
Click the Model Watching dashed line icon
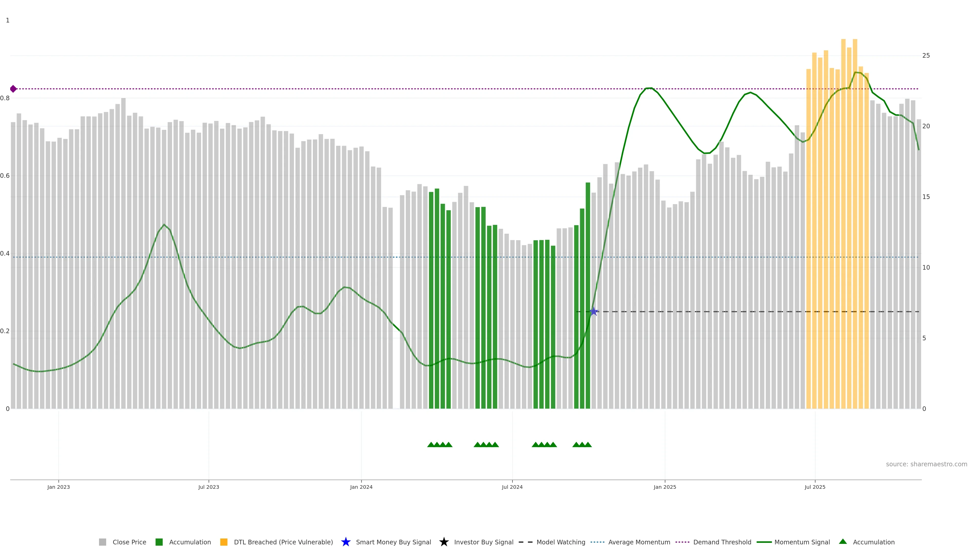coord(525,542)
